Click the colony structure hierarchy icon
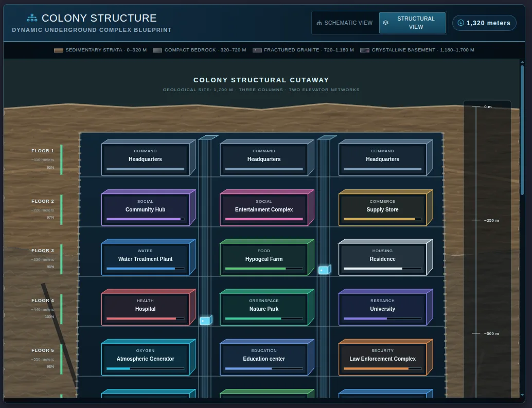This screenshot has width=532, height=408. tap(32, 18)
